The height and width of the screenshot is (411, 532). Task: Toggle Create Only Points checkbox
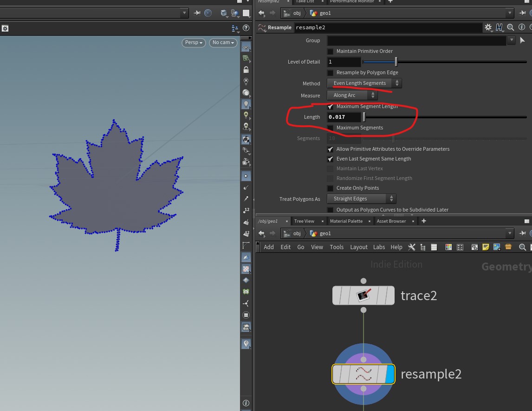coord(330,188)
